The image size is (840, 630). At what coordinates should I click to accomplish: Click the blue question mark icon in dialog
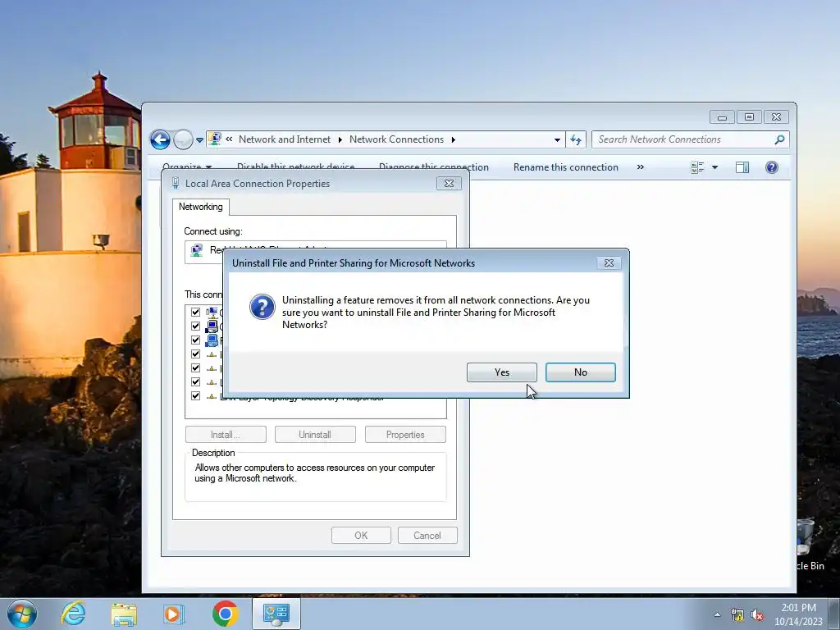[262, 307]
